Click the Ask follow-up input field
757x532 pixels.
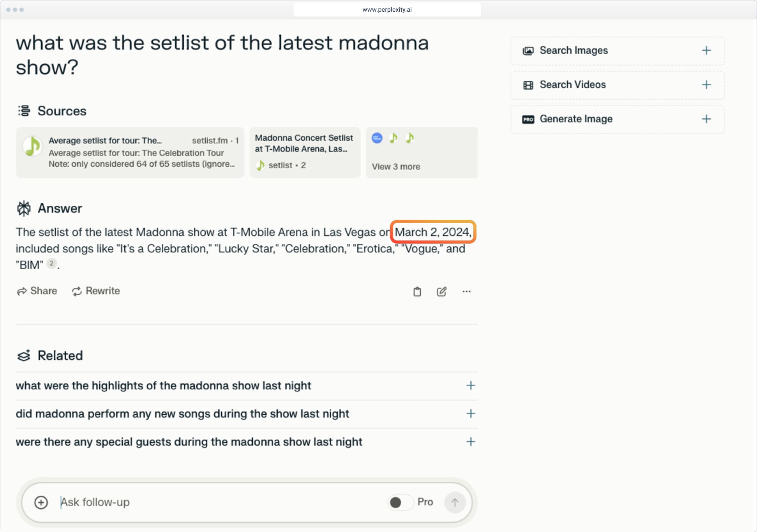pyautogui.click(x=218, y=502)
